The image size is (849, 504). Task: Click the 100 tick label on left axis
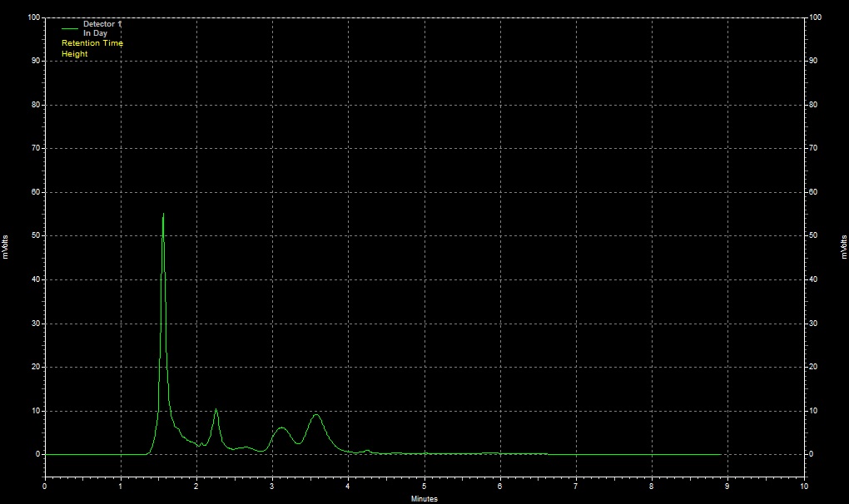tap(33, 17)
